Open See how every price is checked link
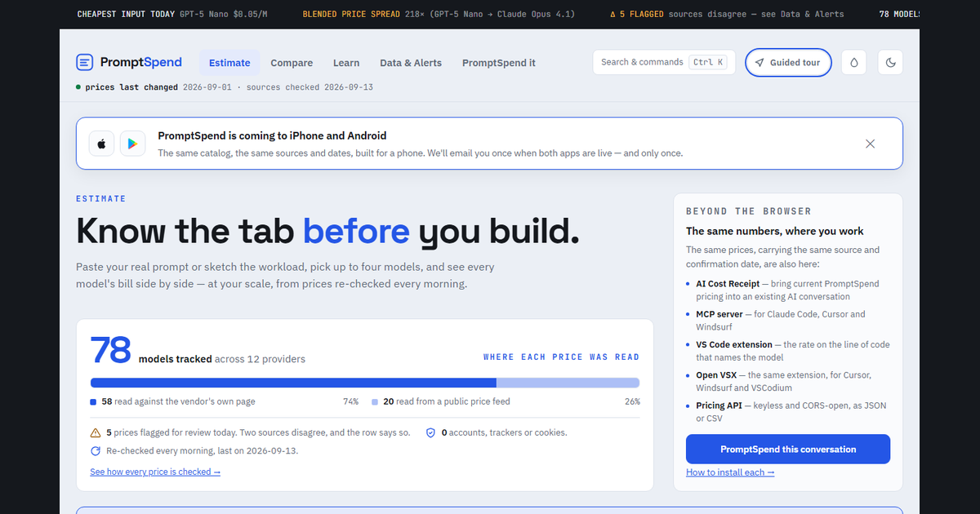This screenshot has width=980, height=514. coord(155,472)
